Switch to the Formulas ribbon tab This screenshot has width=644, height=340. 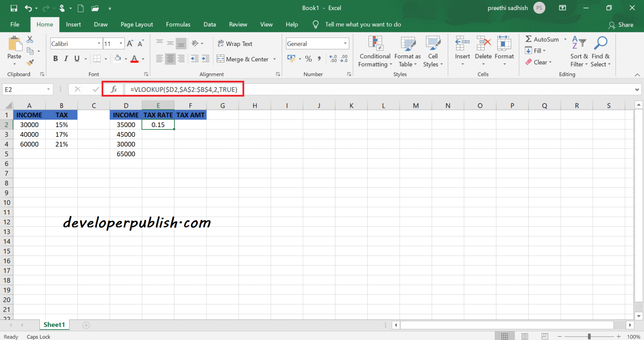[178, 24]
